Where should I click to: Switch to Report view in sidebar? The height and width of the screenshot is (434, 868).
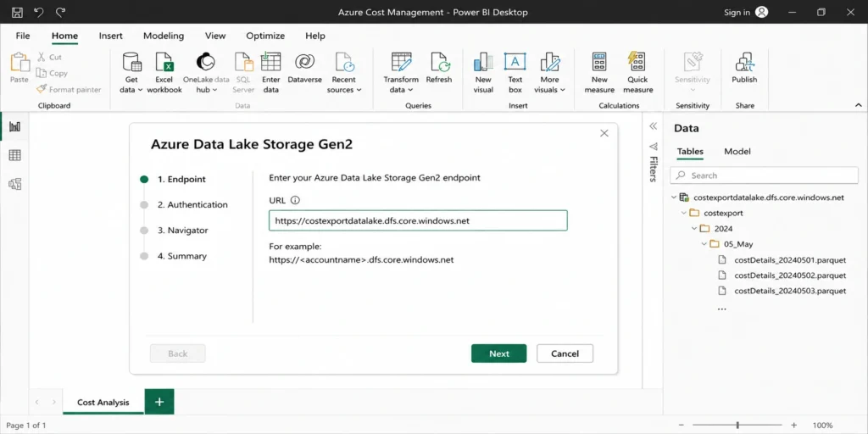click(15, 127)
